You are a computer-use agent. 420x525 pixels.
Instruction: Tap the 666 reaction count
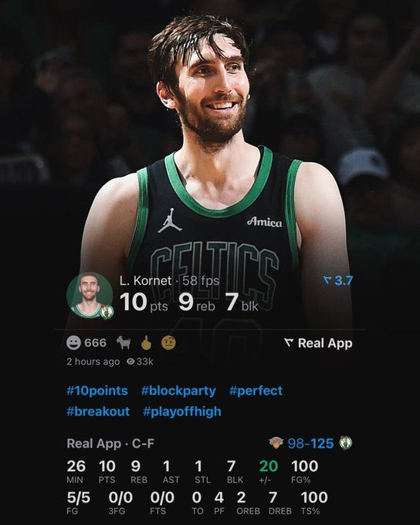click(95, 343)
